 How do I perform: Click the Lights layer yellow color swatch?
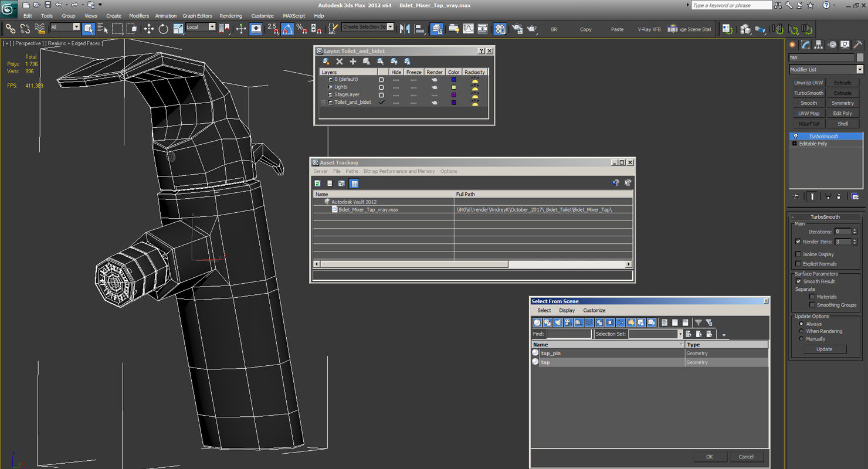[x=453, y=87]
